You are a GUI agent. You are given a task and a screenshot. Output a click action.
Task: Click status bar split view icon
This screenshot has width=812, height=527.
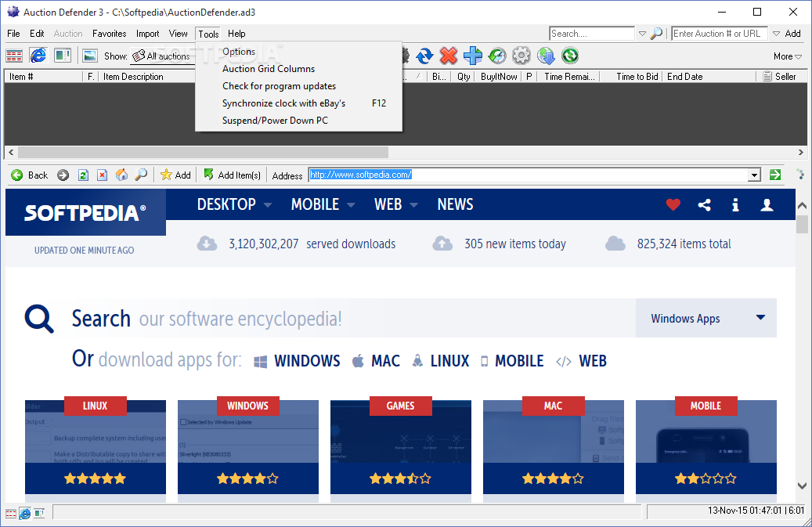tap(39, 514)
